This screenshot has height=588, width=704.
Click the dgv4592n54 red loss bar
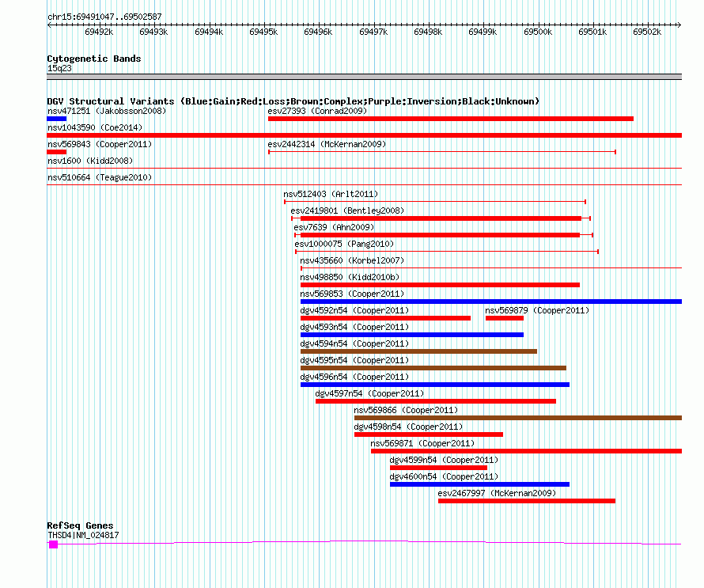coord(385,318)
